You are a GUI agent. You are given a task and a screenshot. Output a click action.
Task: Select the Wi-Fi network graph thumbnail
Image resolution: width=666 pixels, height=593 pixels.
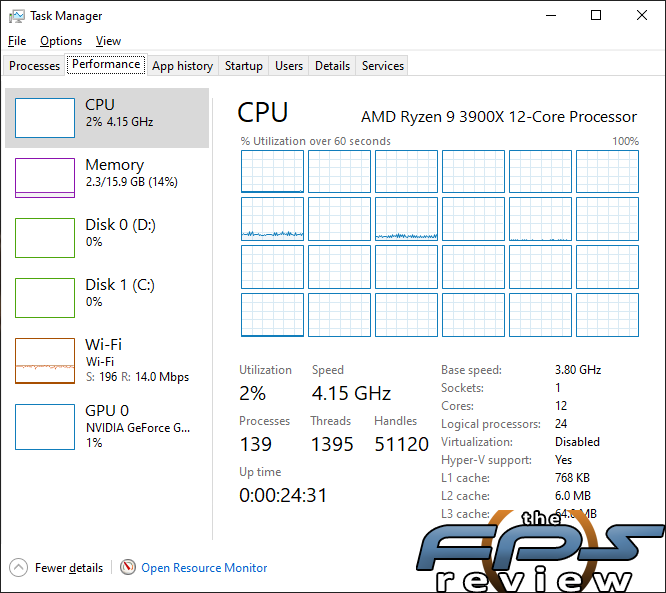pos(45,361)
